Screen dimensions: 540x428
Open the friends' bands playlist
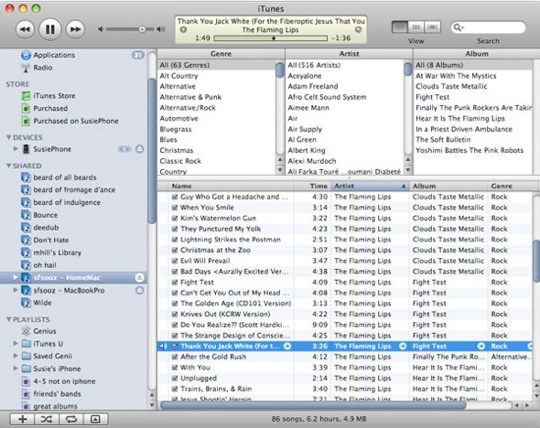tap(57, 394)
